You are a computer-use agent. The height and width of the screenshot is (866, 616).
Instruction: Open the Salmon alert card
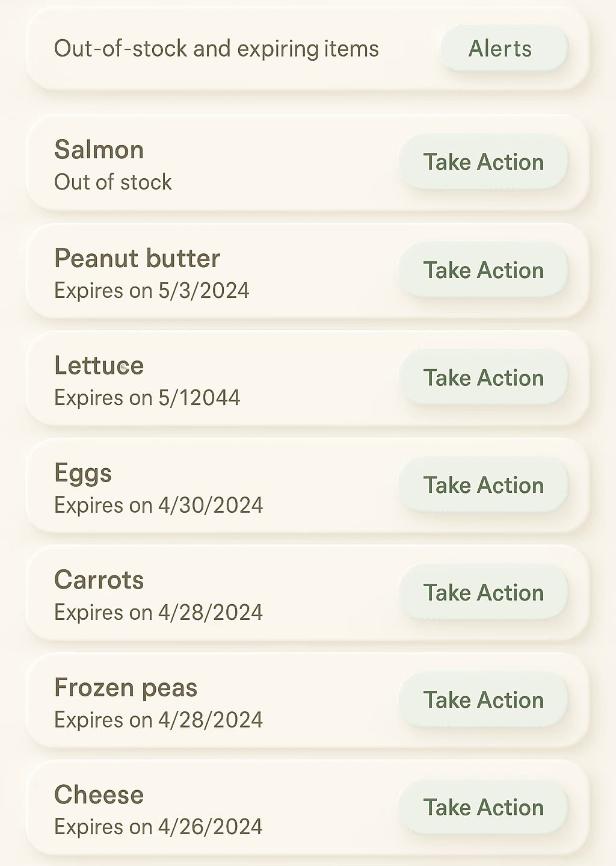tap(307, 163)
